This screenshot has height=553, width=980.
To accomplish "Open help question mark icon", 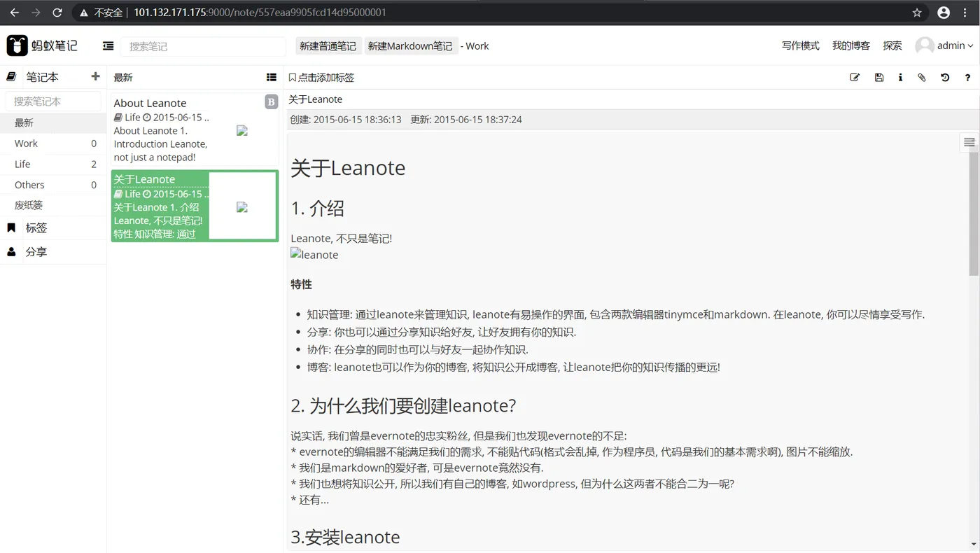I will (967, 78).
